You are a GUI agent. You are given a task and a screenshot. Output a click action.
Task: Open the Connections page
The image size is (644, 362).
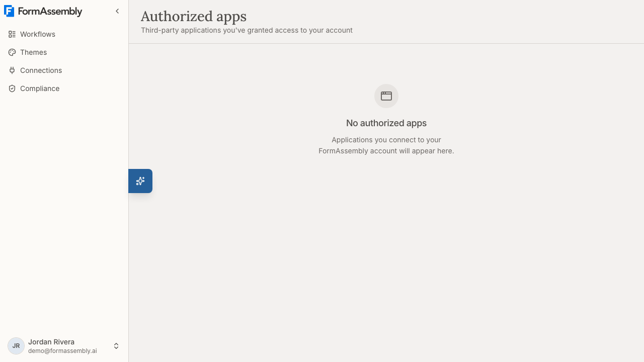tap(64, 70)
